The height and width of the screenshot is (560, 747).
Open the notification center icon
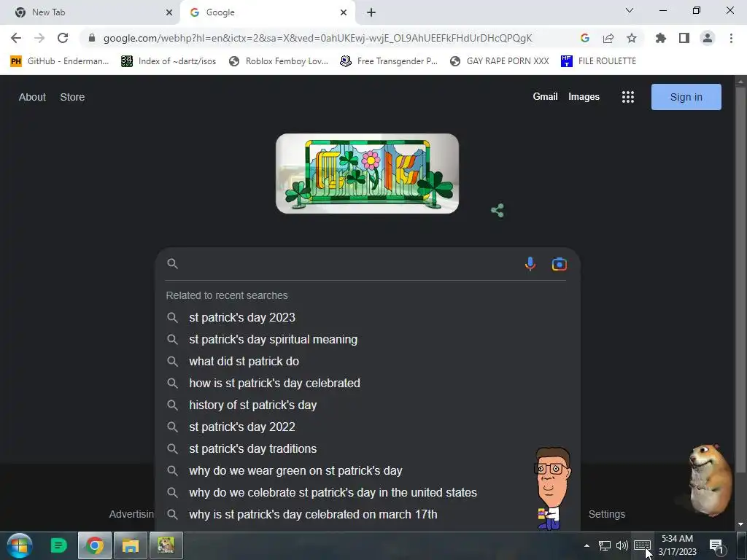point(717,546)
